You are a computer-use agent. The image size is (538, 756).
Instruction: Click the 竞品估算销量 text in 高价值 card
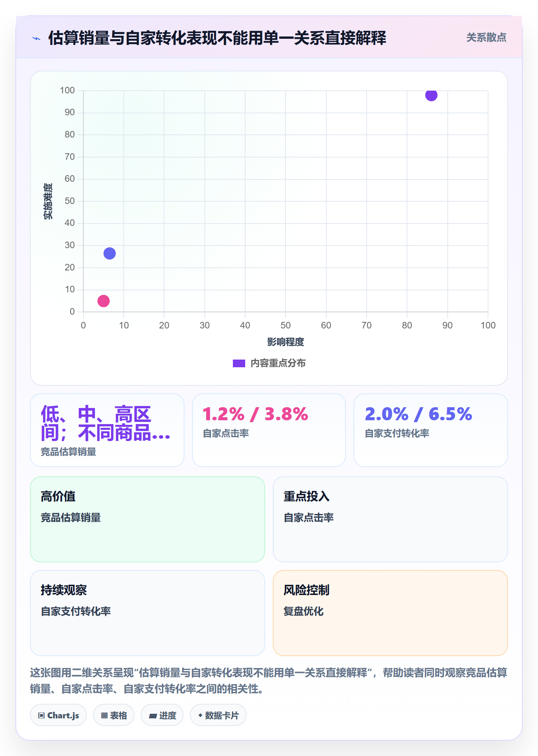(71, 518)
